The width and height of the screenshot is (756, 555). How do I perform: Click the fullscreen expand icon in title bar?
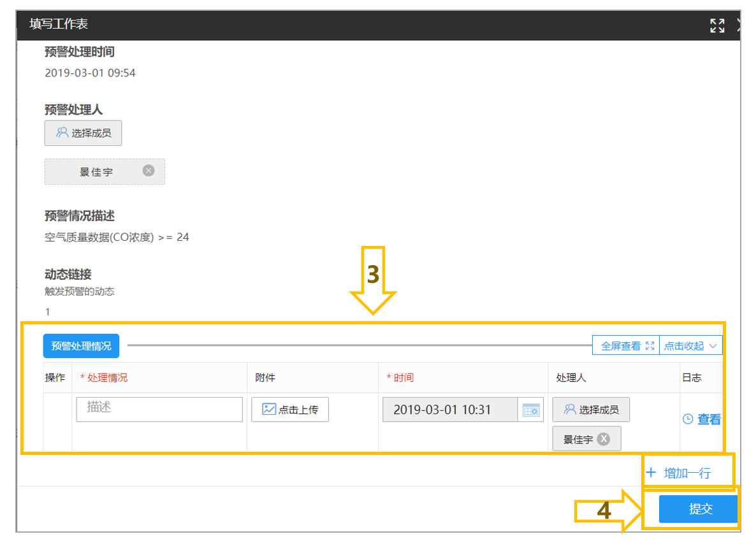(x=717, y=25)
